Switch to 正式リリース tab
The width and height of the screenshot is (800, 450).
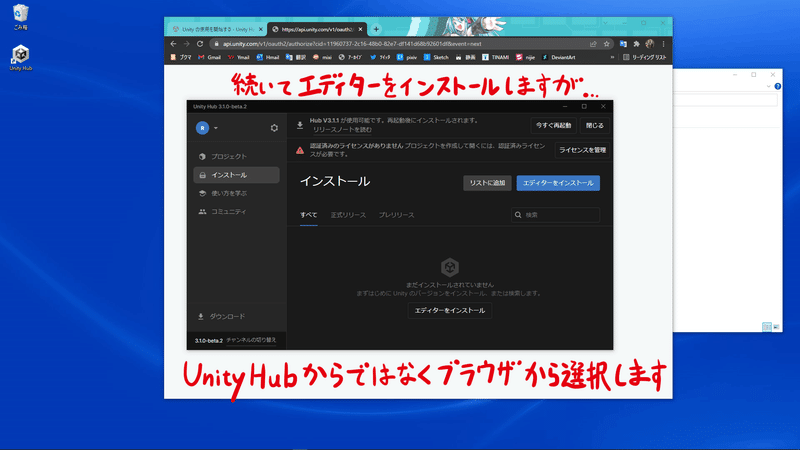(x=348, y=215)
